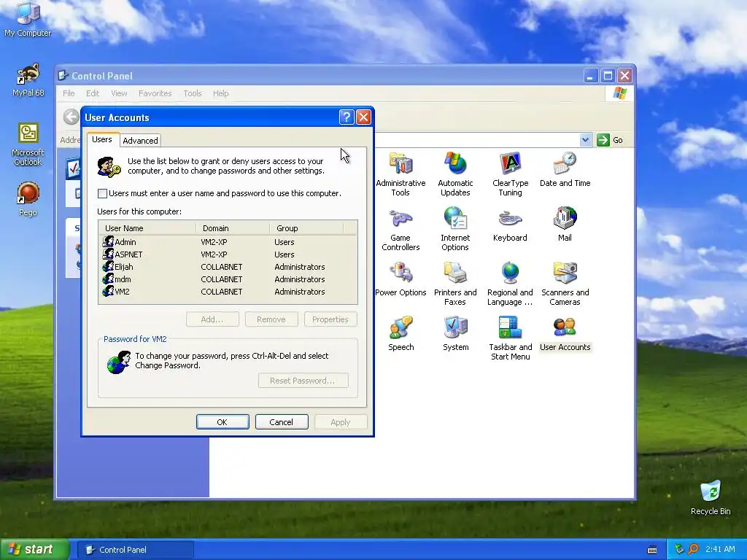Open Power Options icon
747x560 pixels.
400,279
